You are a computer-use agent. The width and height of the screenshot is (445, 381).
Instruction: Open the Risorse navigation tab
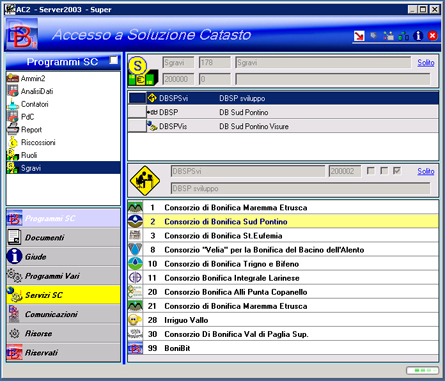(x=63, y=333)
